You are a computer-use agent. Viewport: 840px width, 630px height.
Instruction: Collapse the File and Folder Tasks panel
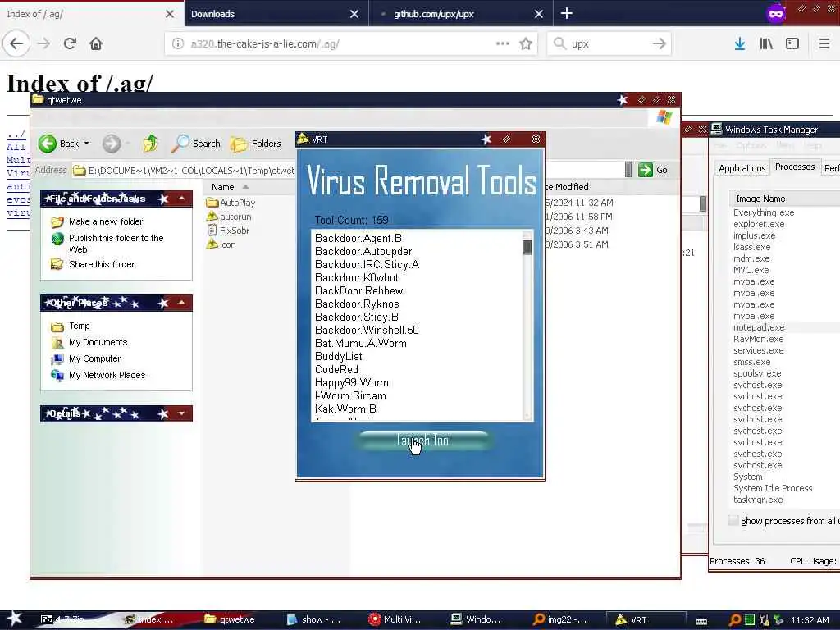(181, 199)
